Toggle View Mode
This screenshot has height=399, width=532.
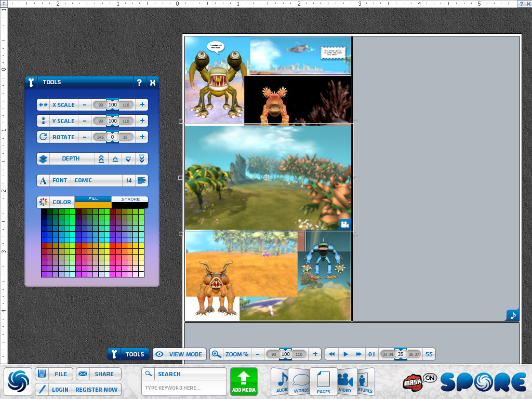(179, 354)
